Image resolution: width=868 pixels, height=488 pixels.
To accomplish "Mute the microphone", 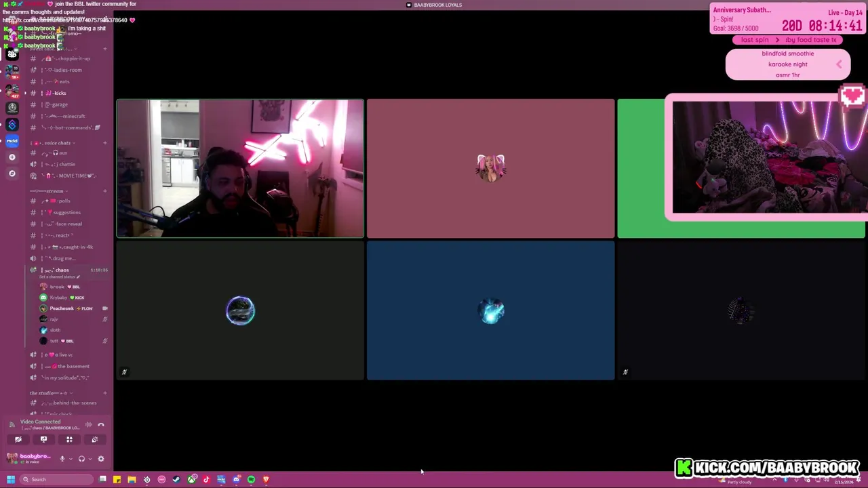I will [x=62, y=459].
